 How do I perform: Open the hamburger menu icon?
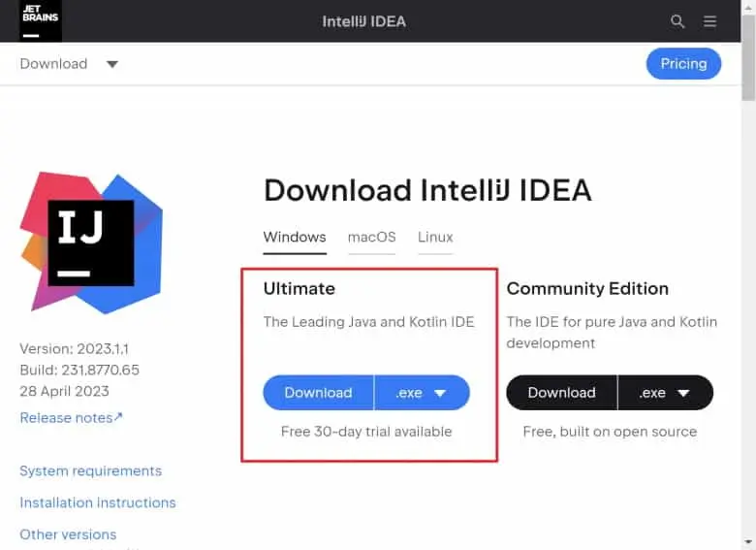(709, 21)
